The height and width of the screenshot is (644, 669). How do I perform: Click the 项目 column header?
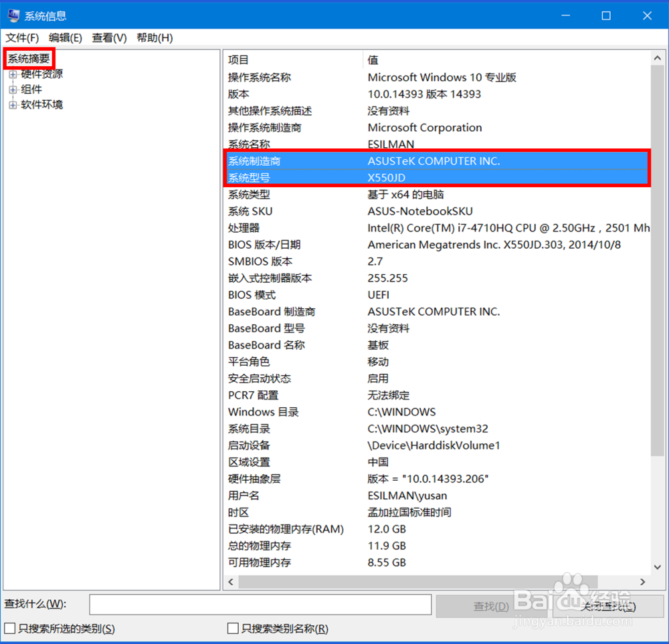click(294, 60)
